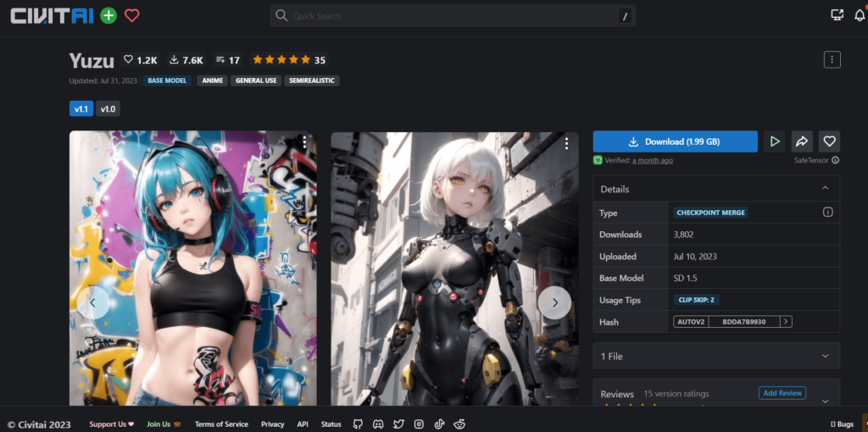
Task: Open the notifications bell
Action: 860,15
